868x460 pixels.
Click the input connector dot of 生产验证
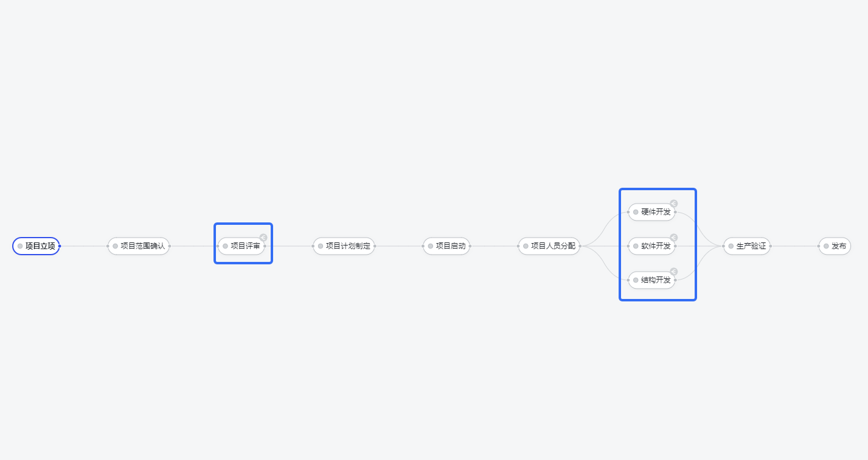pyautogui.click(x=724, y=246)
